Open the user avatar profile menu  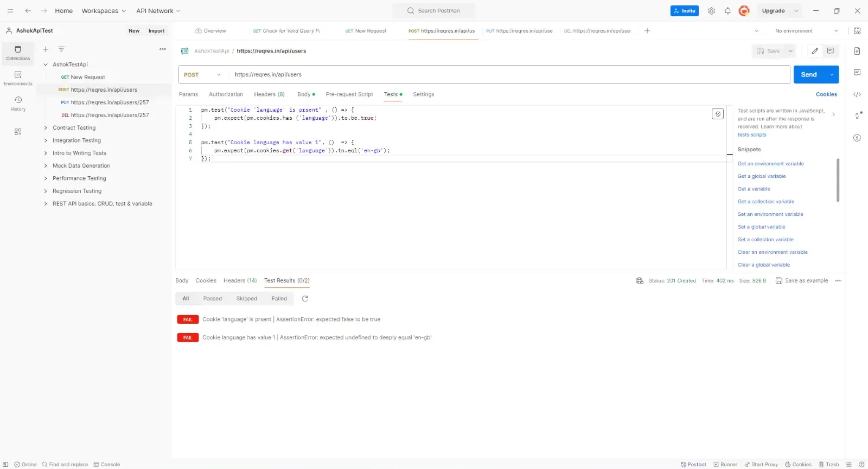click(744, 11)
